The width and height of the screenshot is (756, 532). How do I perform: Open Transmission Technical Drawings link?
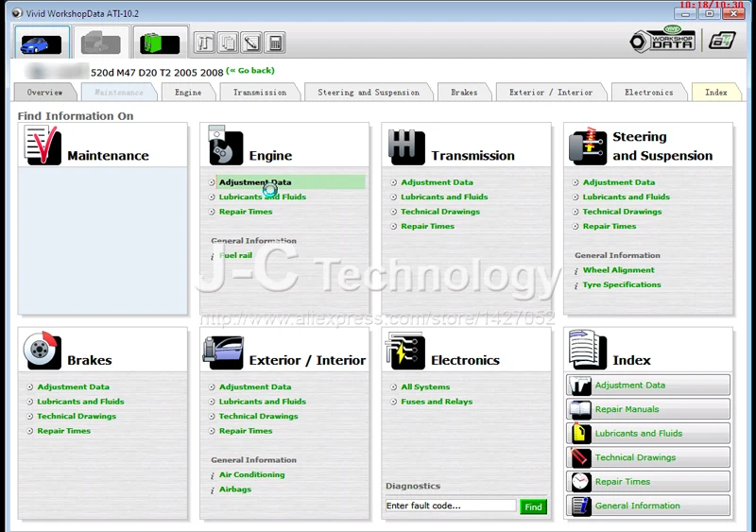(440, 212)
